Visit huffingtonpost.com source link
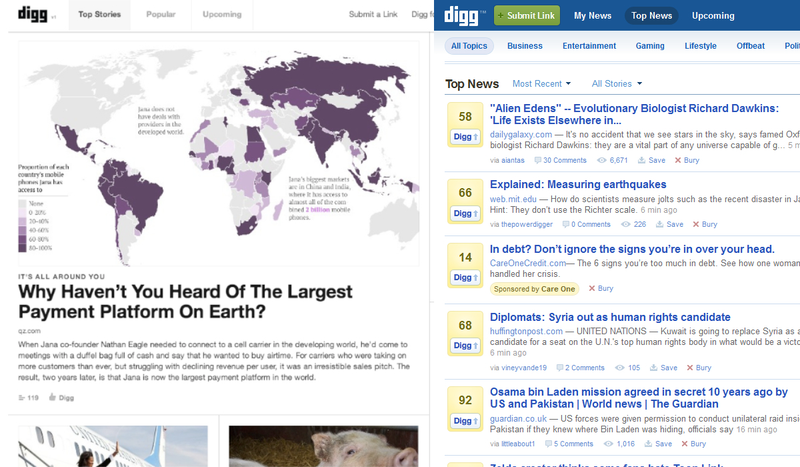Screen dimensions: 800x467 [526, 331]
